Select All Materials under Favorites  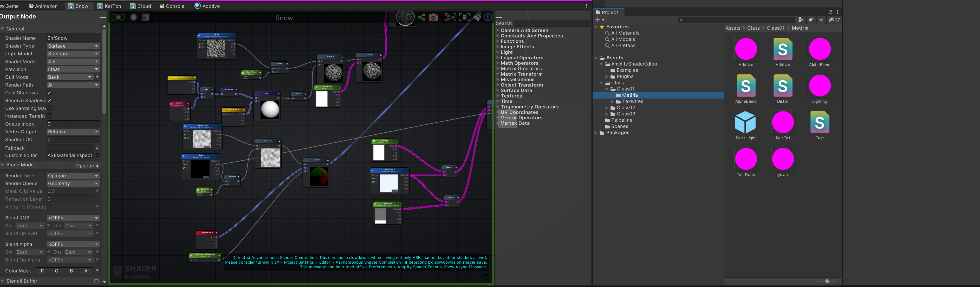tap(625, 33)
